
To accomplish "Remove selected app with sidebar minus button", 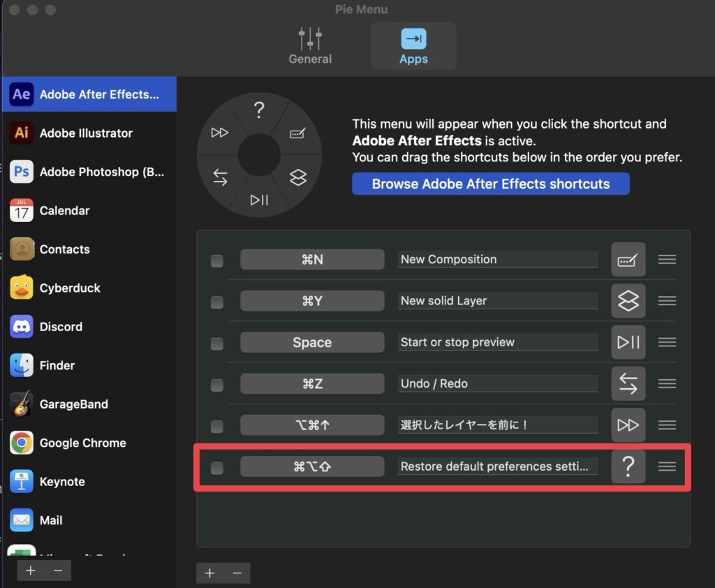I will pyautogui.click(x=58, y=571).
